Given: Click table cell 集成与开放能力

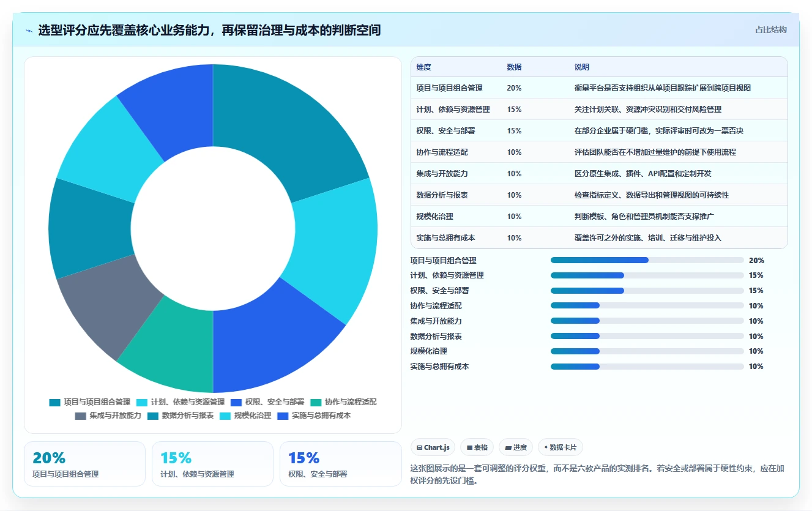Looking at the screenshot, I should pos(442,173).
